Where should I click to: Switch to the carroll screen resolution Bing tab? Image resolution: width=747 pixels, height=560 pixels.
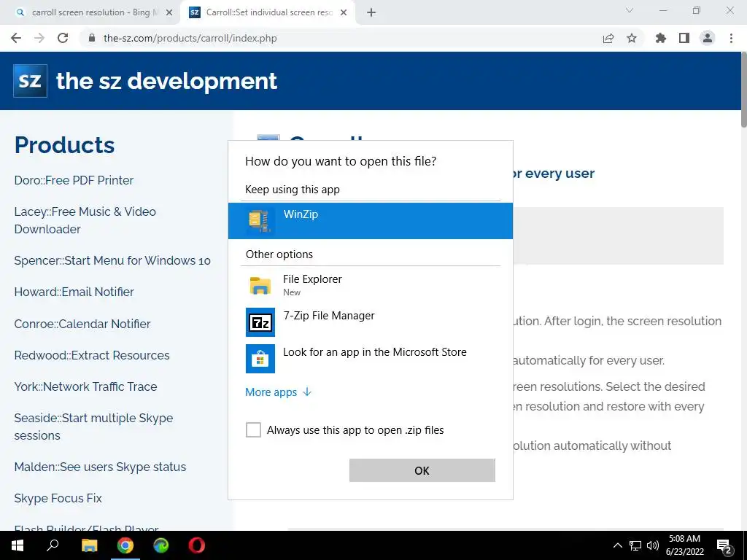[94, 12]
